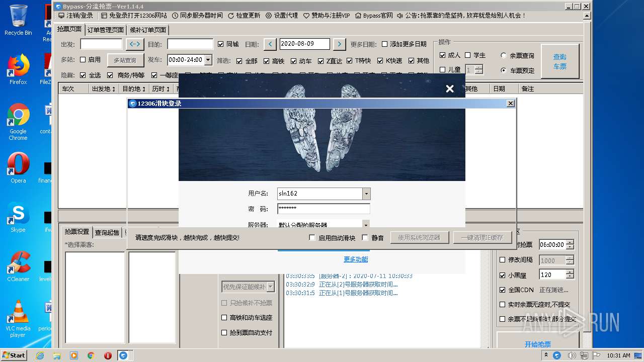Click the clock showing 10:31 AM

[x=618, y=355]
